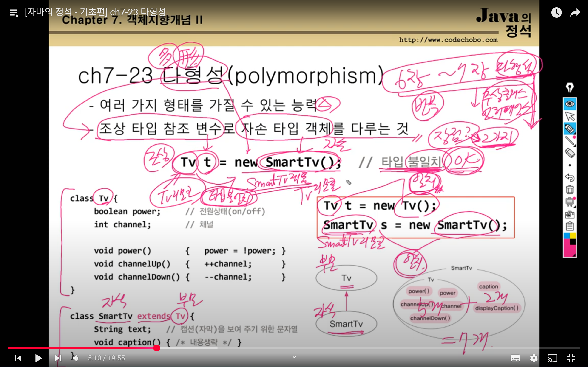Pick the black color swatch
Viewport: 588px width, 367px height.
pos(573,242)
